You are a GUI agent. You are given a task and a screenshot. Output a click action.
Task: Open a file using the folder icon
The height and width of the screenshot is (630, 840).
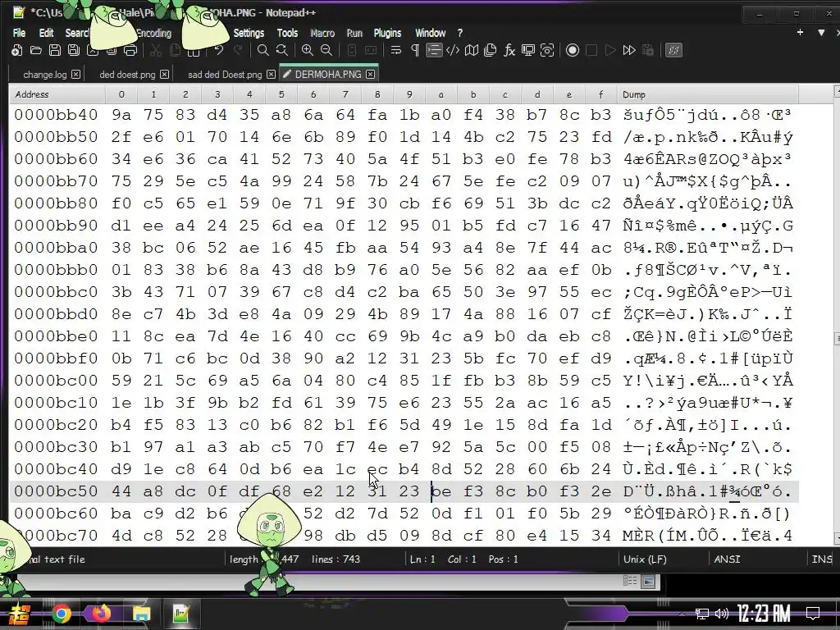36,50
